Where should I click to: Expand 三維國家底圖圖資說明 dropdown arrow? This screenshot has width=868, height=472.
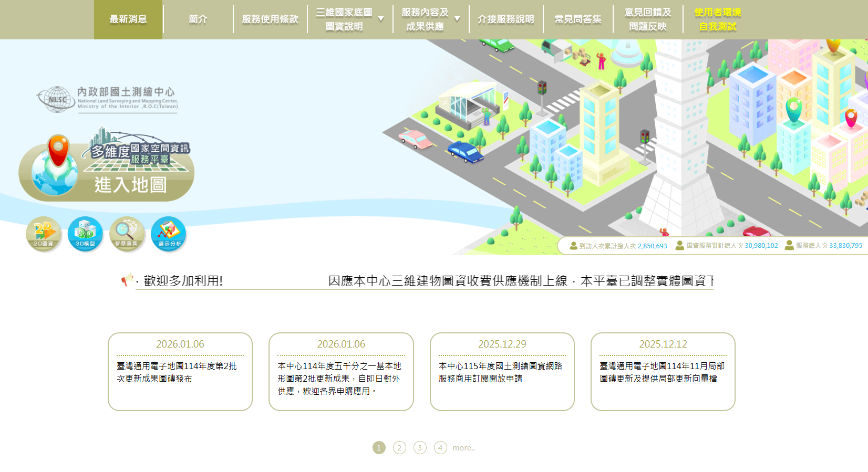click(381, 19)
